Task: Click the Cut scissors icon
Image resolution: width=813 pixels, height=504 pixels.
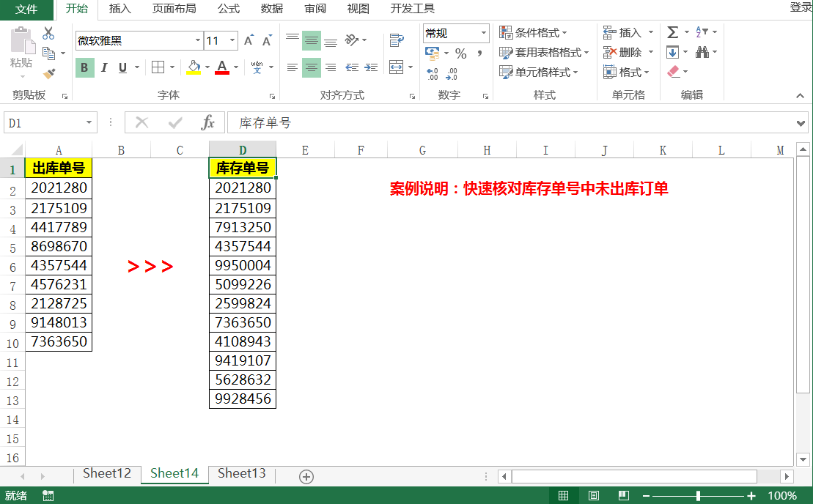Action: tap(48, 33)
